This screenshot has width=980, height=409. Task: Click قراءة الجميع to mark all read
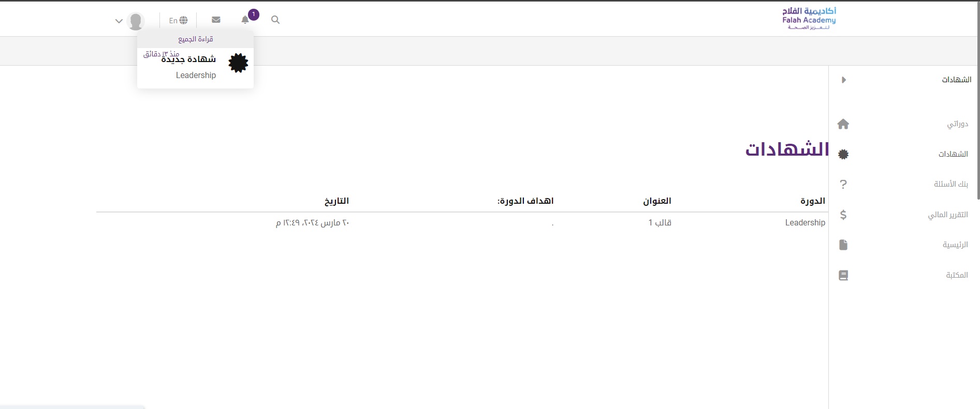[x=196, y=39]
